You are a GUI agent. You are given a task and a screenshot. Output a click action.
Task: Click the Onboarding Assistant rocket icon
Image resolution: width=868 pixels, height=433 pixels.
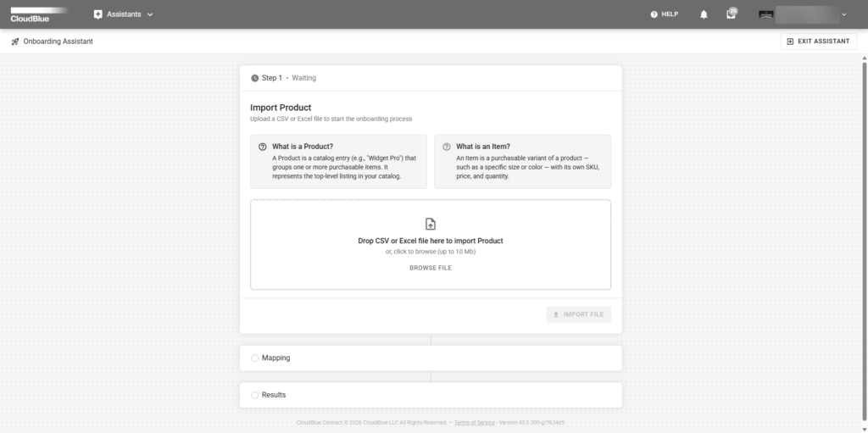[15, 42]
